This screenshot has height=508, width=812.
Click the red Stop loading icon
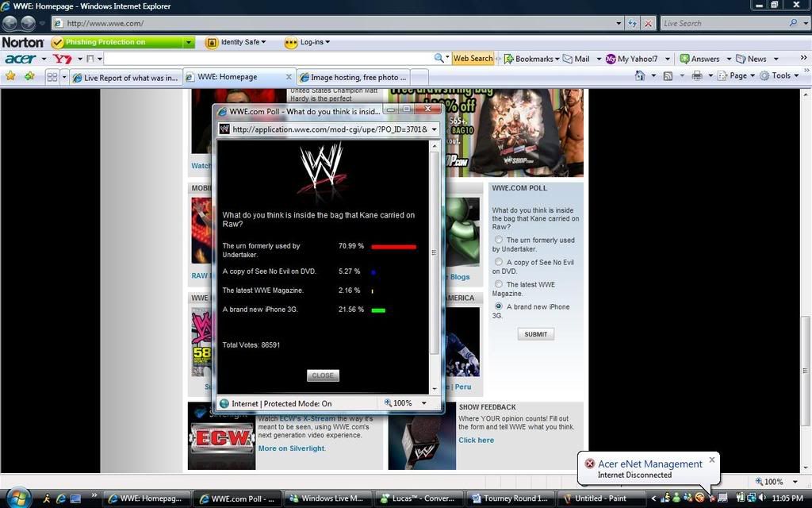648,23
